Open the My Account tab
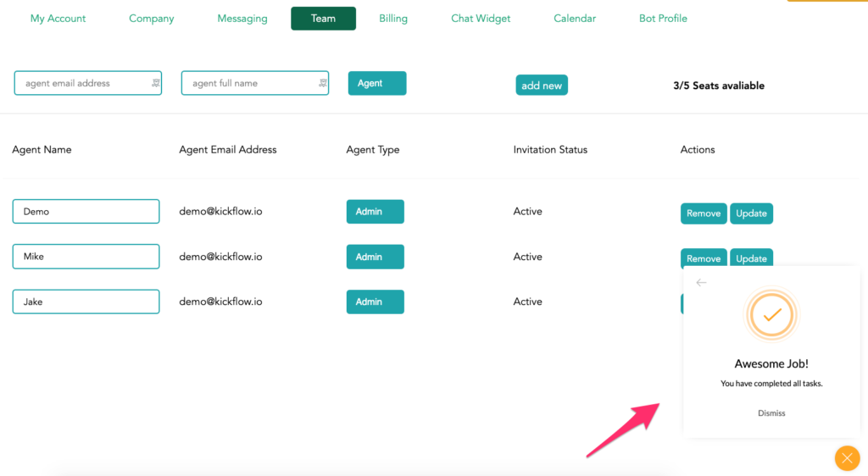 tap(58, 19)
